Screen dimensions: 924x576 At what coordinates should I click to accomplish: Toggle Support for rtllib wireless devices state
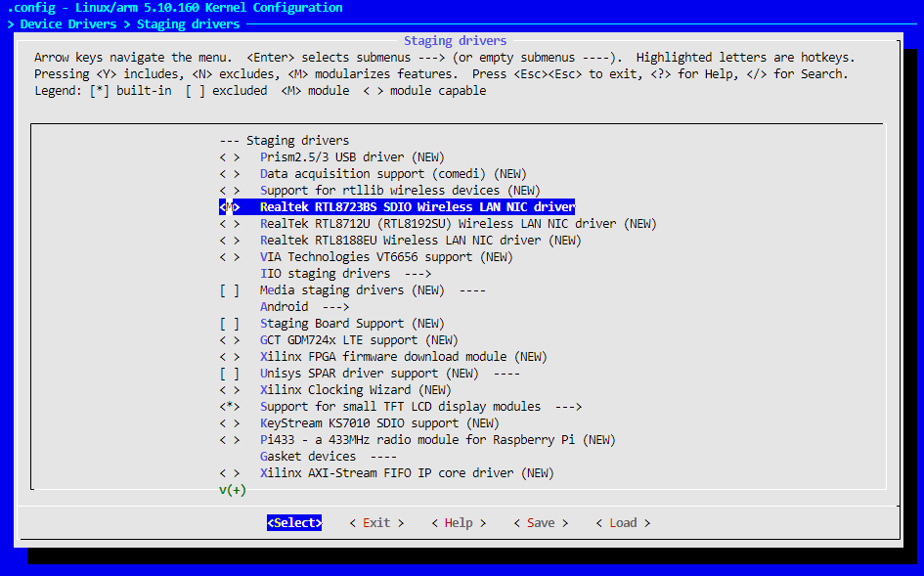pyautogui.click(x=230, y=191)
